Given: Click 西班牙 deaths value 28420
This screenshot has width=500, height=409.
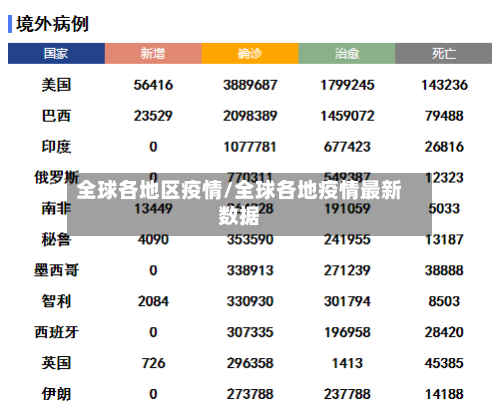Looking at the screenshot, I should point(444,332).
